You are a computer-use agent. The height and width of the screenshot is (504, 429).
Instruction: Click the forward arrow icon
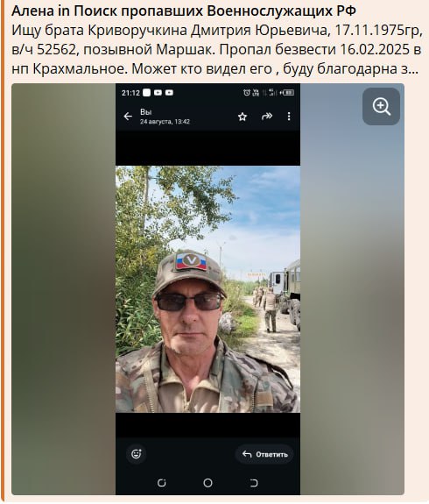tap(267, 117)
